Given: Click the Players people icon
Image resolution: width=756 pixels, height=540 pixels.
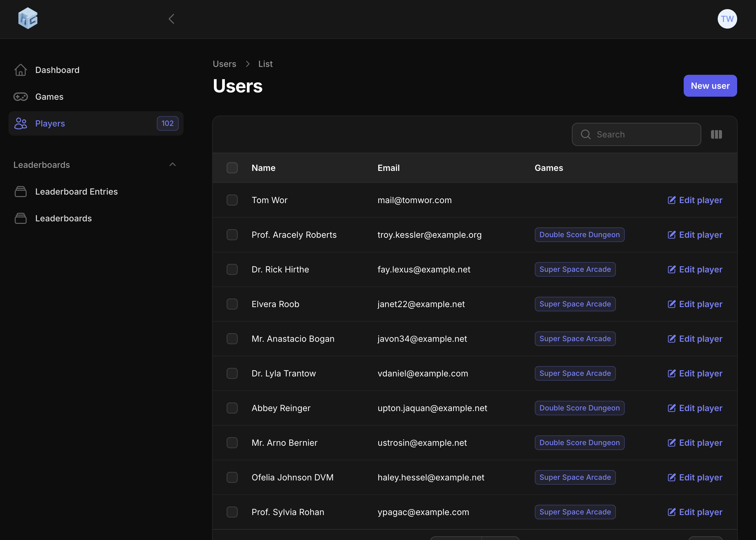Looking at the screenshot, I should [21, 123].
